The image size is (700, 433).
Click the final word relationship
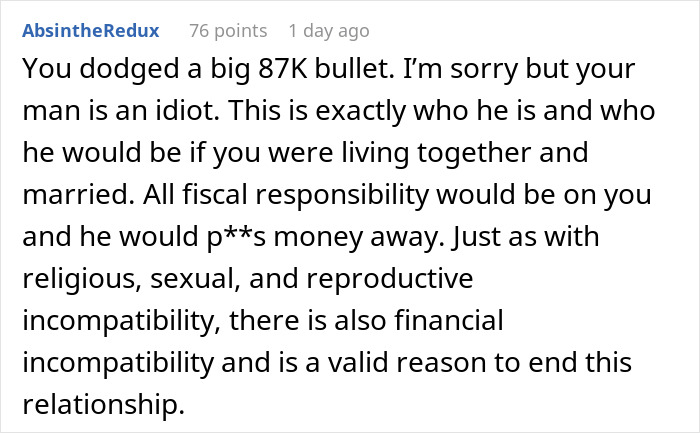point(103,404)
